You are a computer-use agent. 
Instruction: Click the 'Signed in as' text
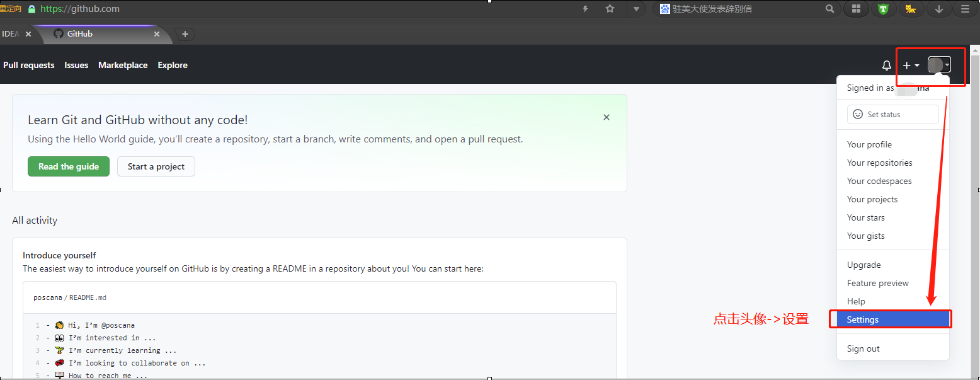tap(870, 88)
